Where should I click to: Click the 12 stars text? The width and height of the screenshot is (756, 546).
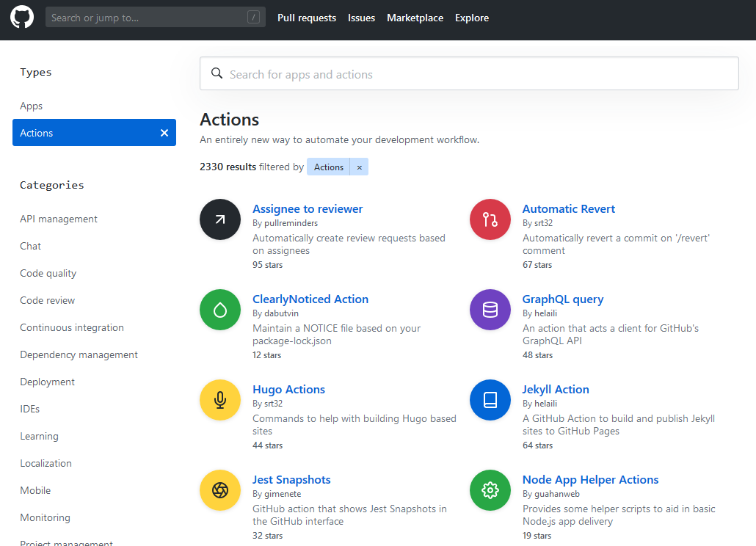[266, 354]
